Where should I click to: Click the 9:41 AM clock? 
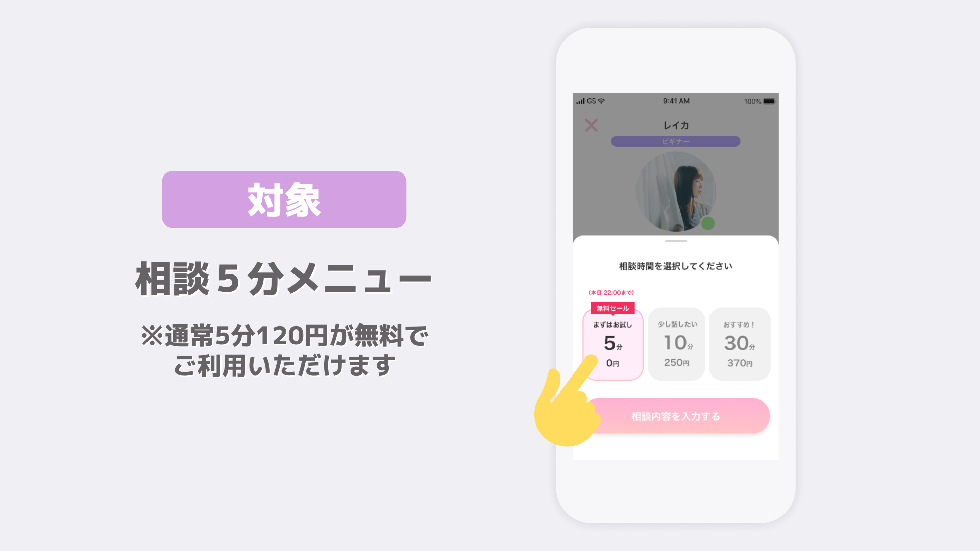676,101
